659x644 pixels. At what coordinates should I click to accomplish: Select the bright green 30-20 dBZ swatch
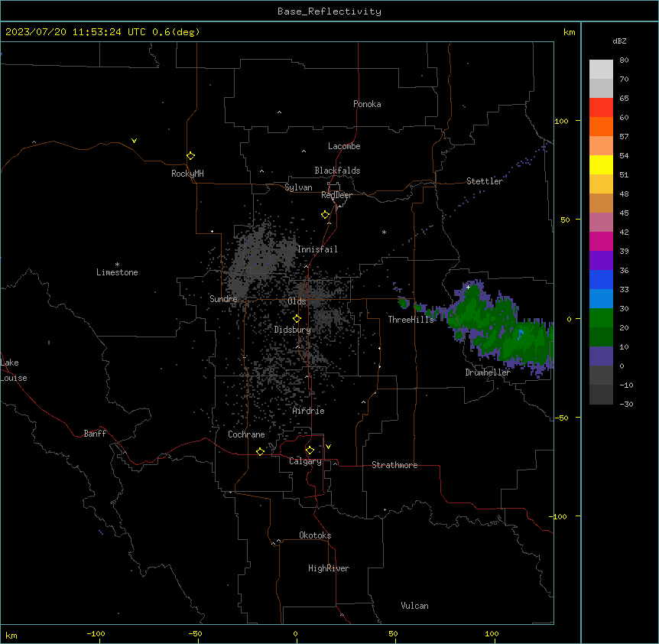pyautogui.click(x=601, y=318)
